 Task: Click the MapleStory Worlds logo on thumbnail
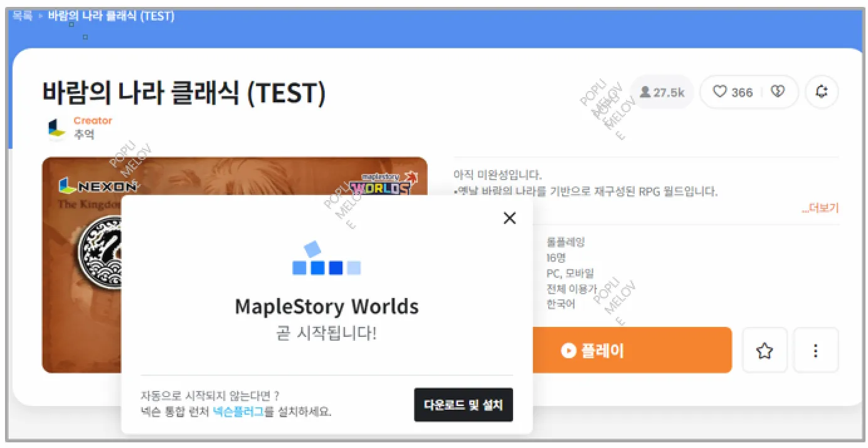[x=383, y=184]
